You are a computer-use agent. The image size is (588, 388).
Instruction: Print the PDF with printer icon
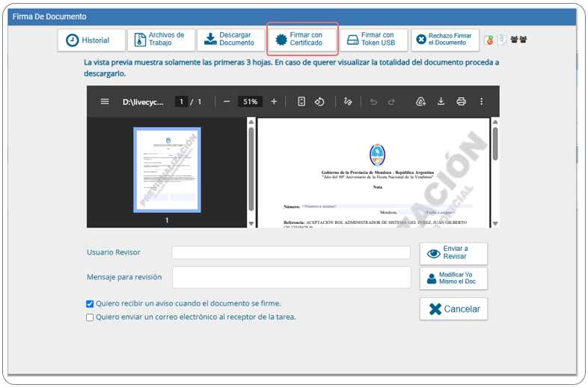(x=462, y=101)
